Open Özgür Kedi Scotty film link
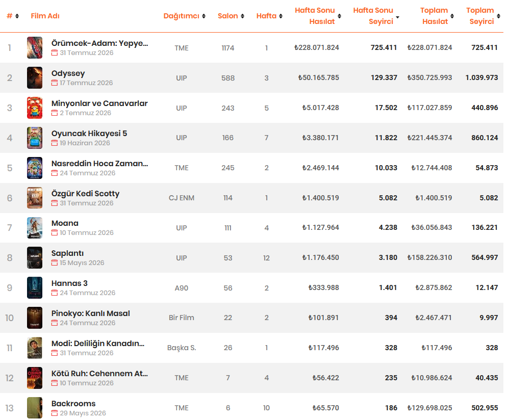 (86, 194)
